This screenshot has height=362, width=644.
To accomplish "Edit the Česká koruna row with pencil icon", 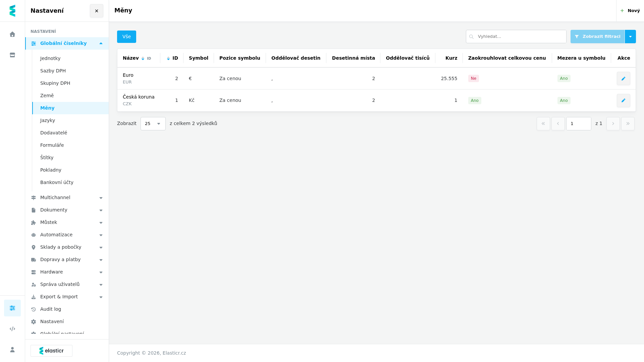I will click(623, 101).
